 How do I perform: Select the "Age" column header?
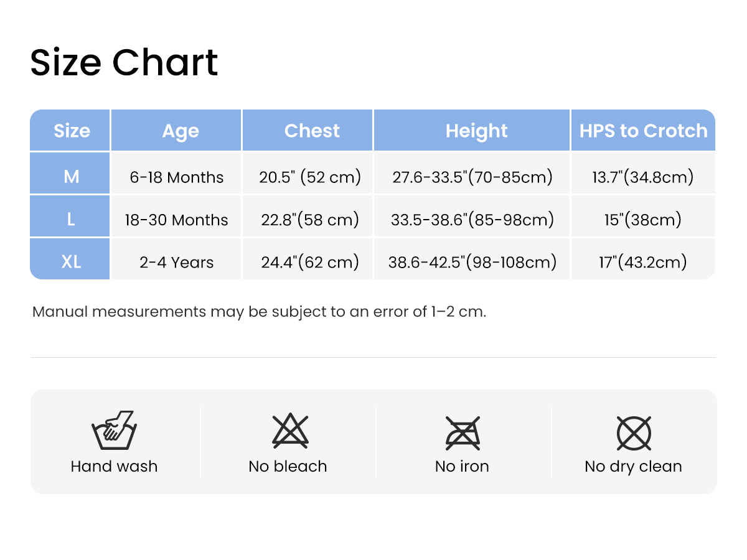click(x=176, y=130)
